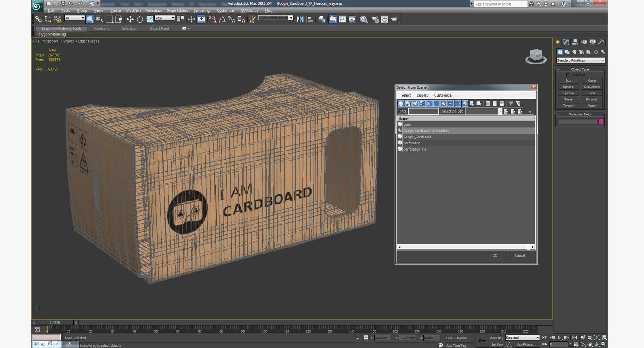
Task: Open the View reference coordinate dropdown
Action: pyautogui.click(x=165, y=18)
